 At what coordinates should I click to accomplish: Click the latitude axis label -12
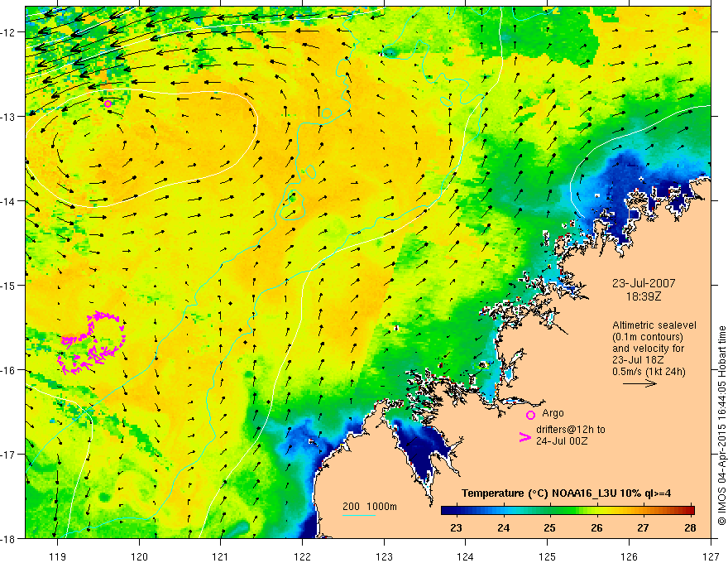[9, 32]
